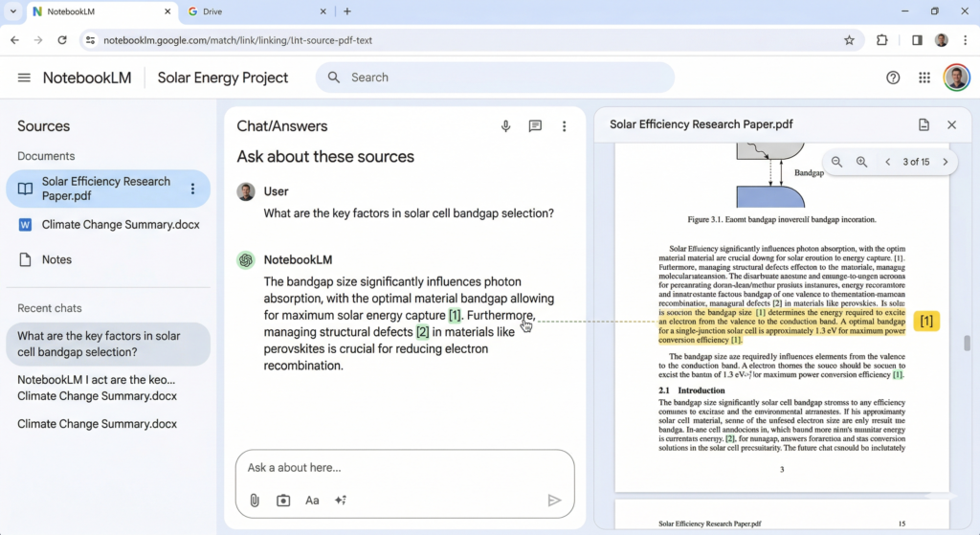Open the account profile avatar in NotebookLM header
The image size is (980, 535).
coord(956,78)
